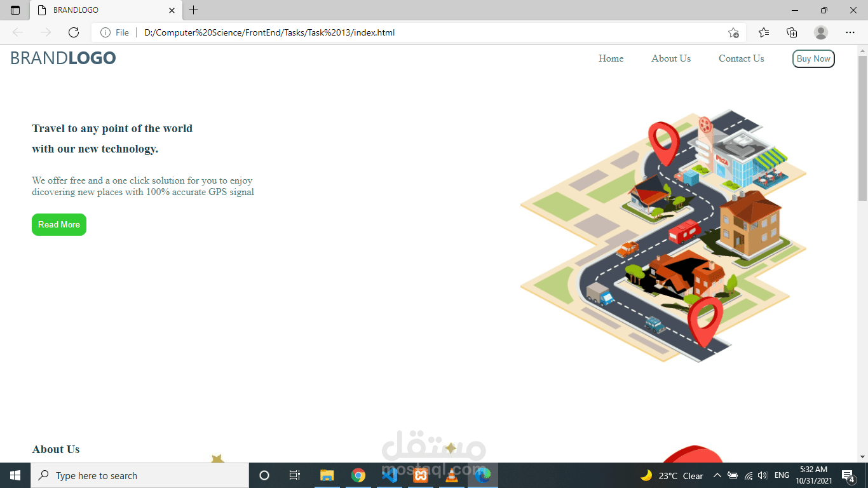Close the BRANDLOGO tab
Image resolution: width=868 pixels, height=488 pixels.
(172, 10)
